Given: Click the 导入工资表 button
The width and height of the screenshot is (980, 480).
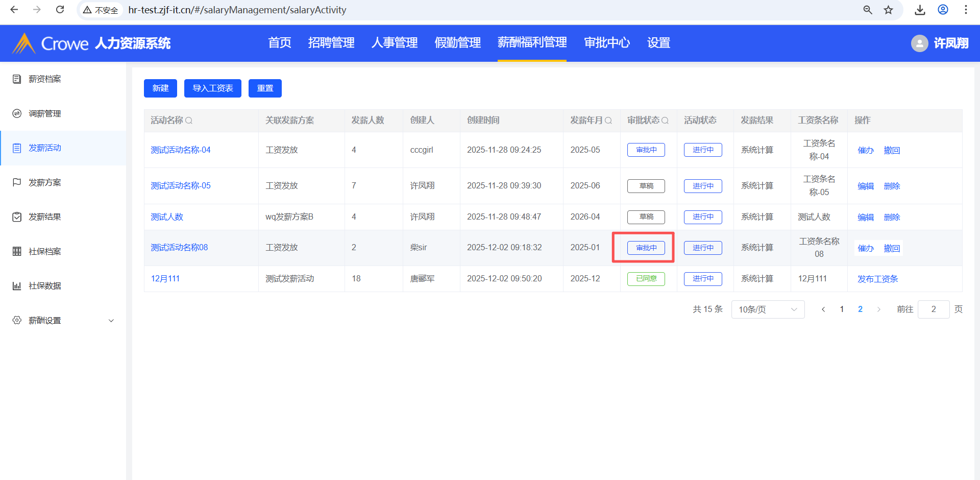Looking at the screenshot, I should coord(212,88).
